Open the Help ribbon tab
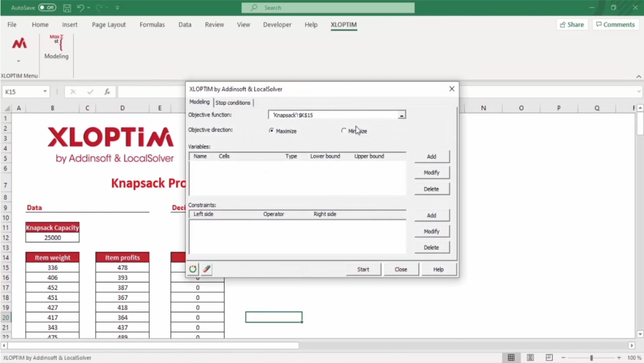Image resolution: width=644 pixels, height=363 pixels. point(311,25)
